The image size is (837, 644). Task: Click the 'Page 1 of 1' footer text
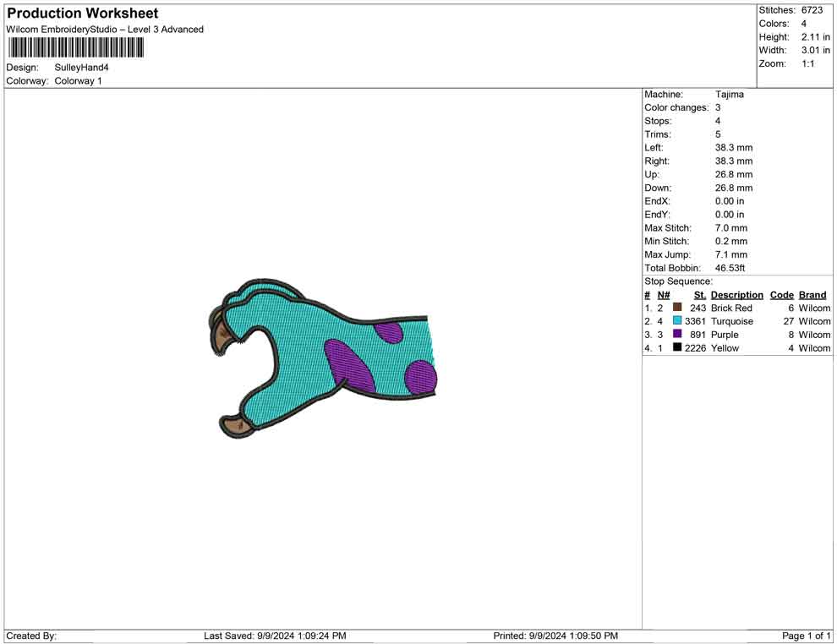tap(806, 636)
